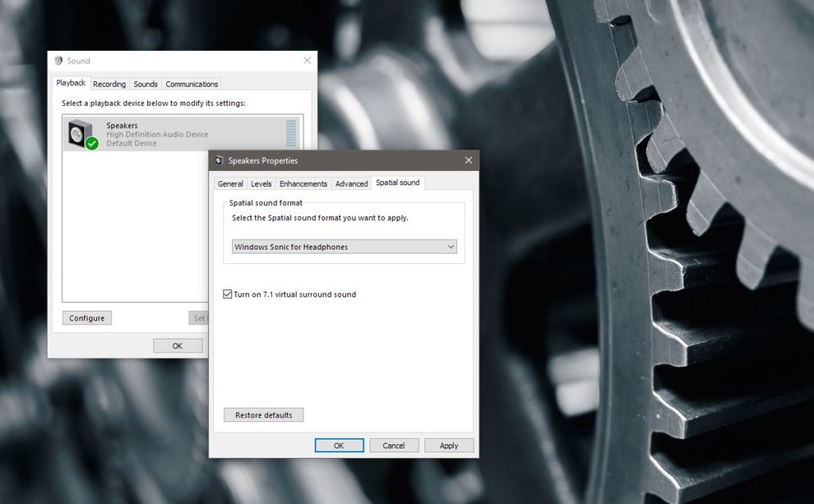Switch to the Levels tab

[x=261, y=183]
